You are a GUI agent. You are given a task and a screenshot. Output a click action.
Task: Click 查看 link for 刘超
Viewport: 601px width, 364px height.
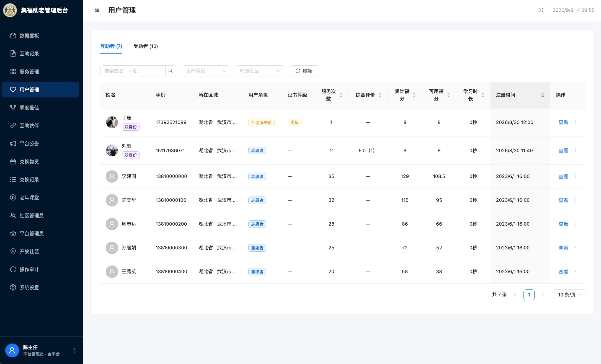click(563, 151)
